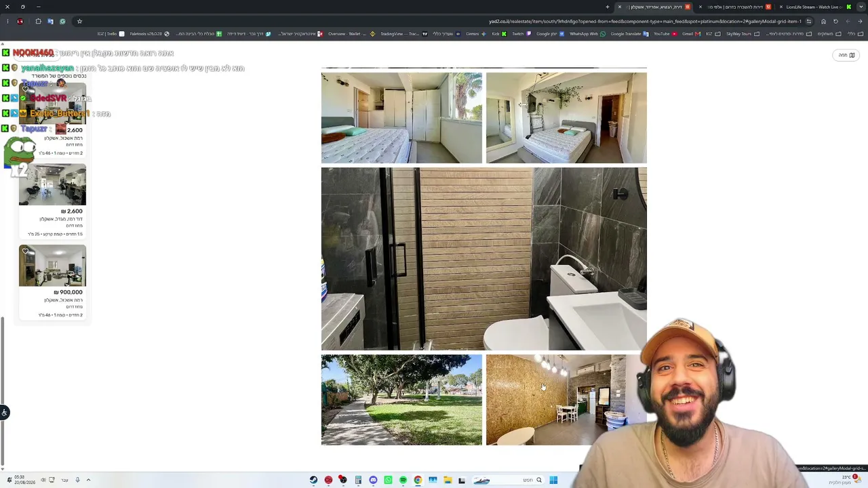Open the Twitch bookmark
868x488 pixels.
coord(520,34)
